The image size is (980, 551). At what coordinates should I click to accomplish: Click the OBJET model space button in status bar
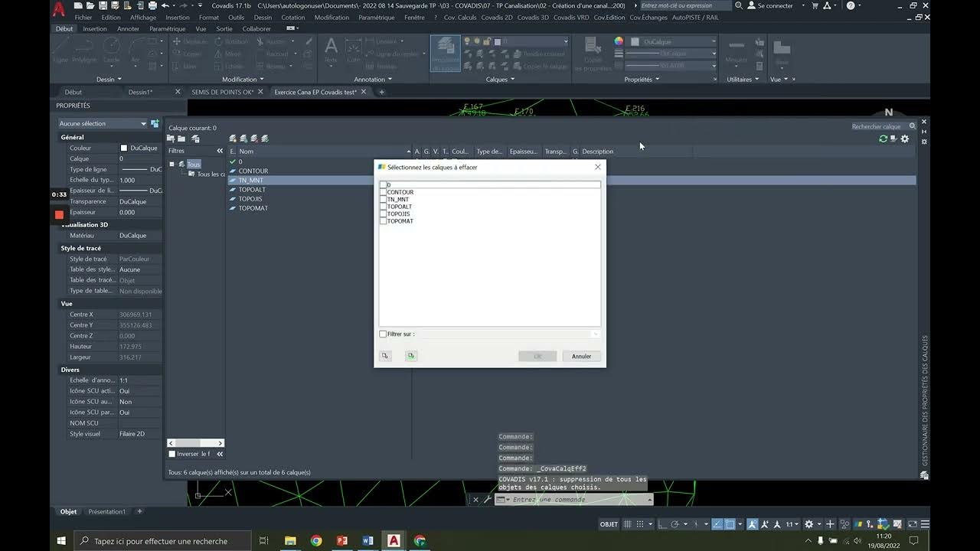609,524
